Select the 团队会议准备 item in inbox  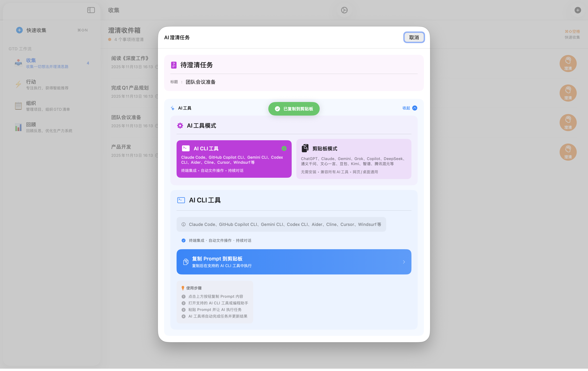pyautogui.click(x=126, y=117)
